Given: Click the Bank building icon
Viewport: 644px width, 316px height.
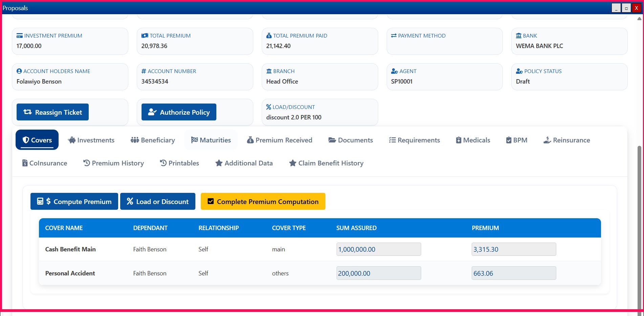Looking at the screenshot, I should (519, 36).
